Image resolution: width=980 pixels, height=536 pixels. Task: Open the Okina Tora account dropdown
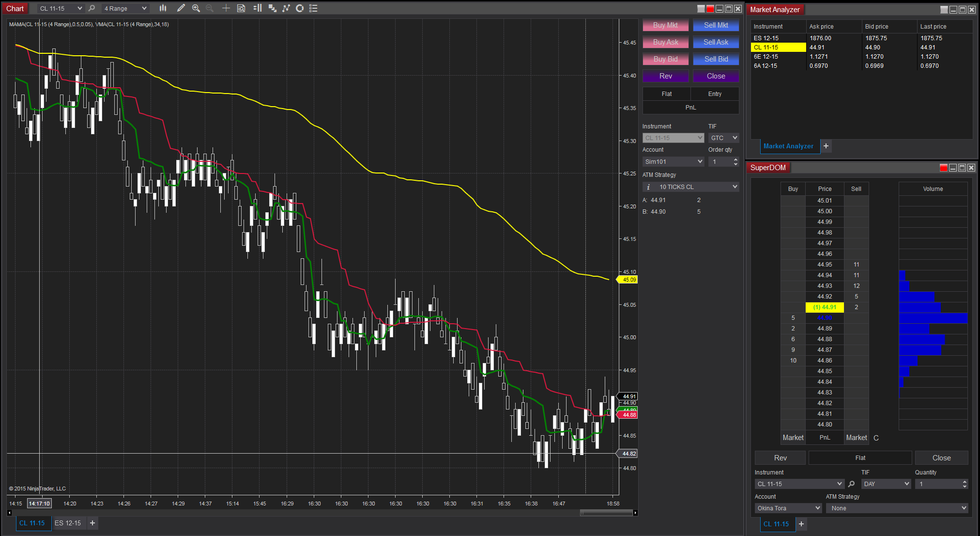(788, 508)
